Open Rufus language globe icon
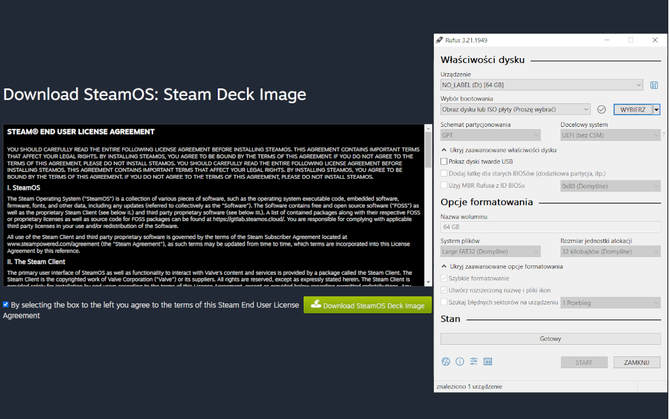Screen dimensions: 670x419 point(446,362)
